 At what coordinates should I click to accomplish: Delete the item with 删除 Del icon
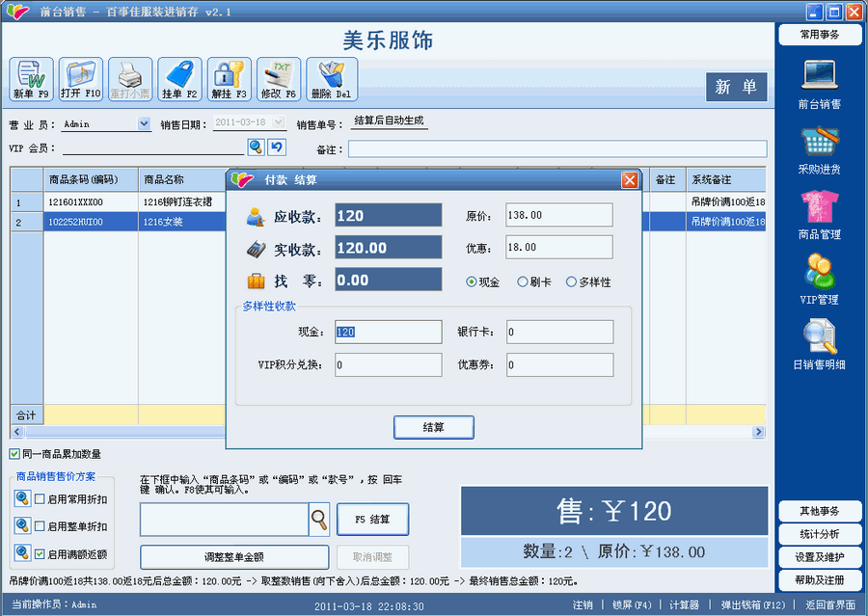pos(333,78)
